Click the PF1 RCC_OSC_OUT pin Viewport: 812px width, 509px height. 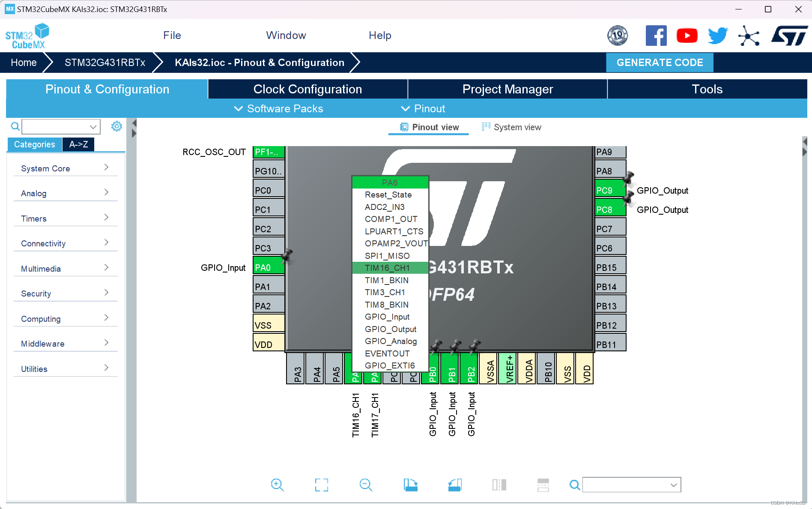[x=269, y=152]
